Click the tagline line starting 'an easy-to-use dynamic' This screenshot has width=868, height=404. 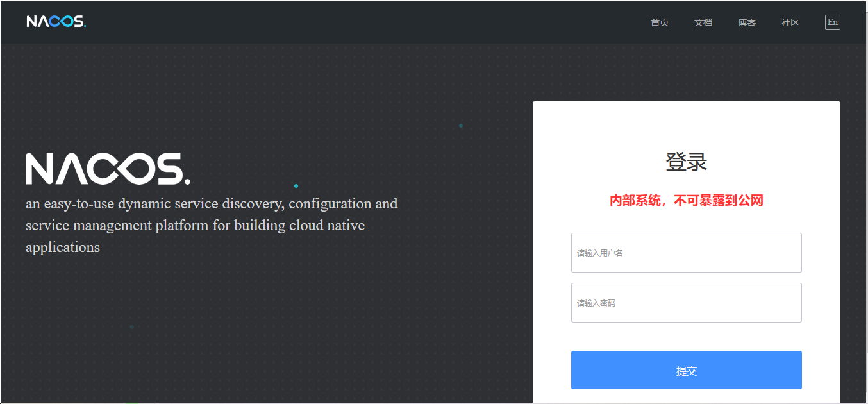212,204
